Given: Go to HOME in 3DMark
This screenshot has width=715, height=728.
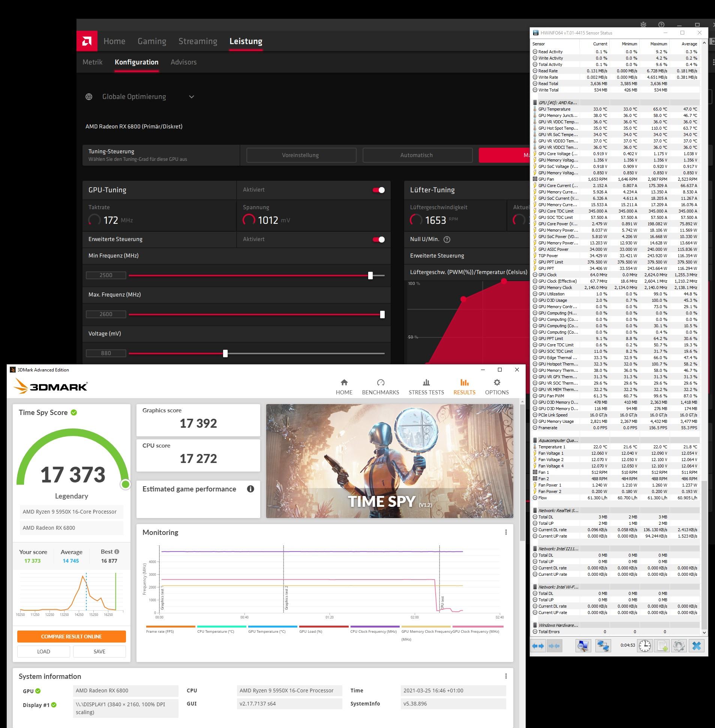Looking at the screenshot, I should click(x=344, y=387).
